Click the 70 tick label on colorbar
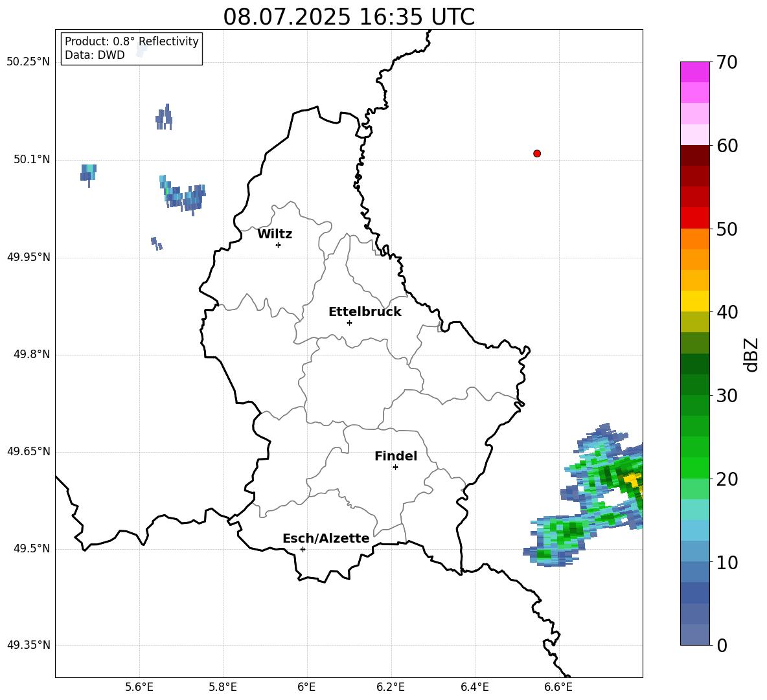This screenshot has height=700, width=767. coord(727,62)
